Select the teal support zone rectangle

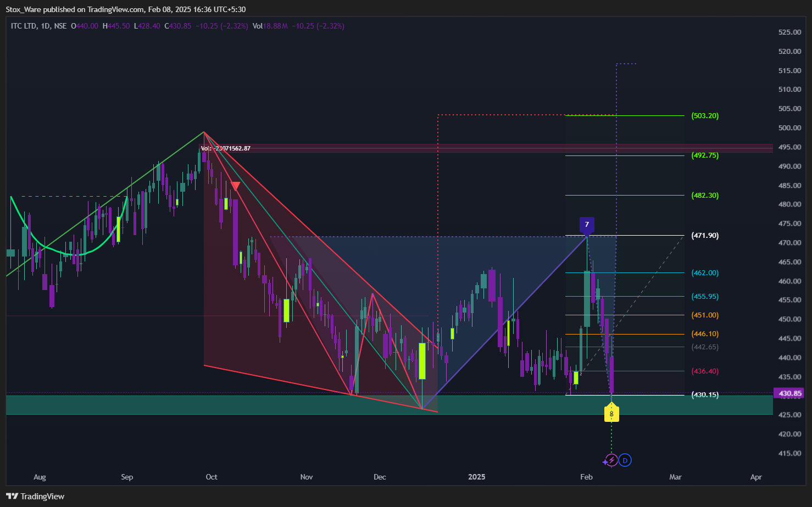pos(389,405)
